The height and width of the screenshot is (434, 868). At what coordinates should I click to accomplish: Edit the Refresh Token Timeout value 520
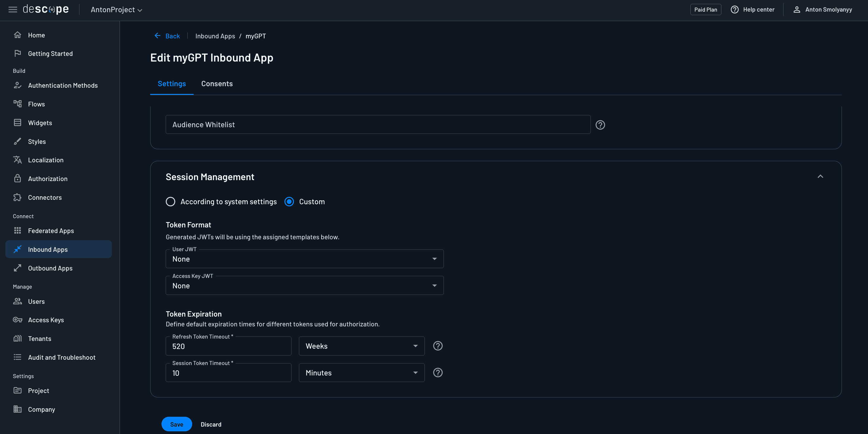[228, 346]
